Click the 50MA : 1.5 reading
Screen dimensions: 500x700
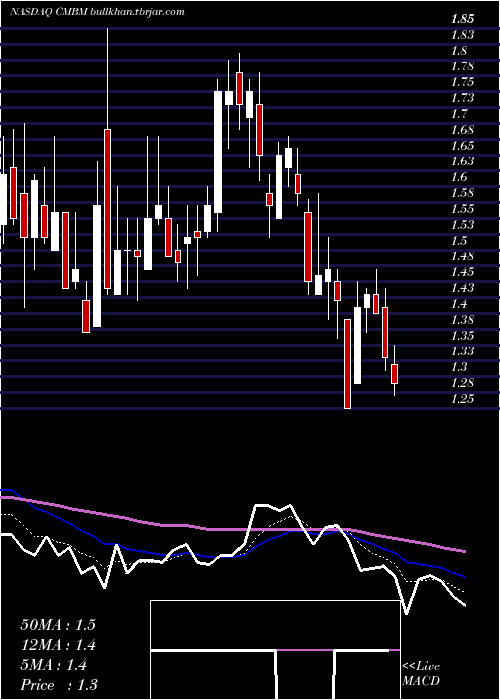click(58, 625)
